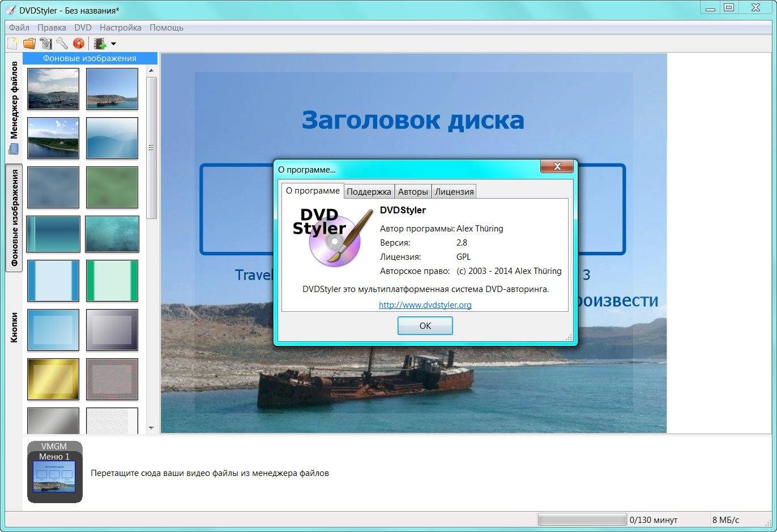Open the DVD menu

coord(83,27)
